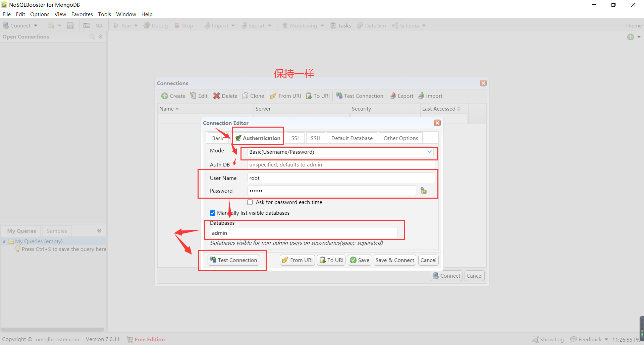Switch to the SSL tab
Image resolution: width=644 pixels, height=345 pixels.
296,138
